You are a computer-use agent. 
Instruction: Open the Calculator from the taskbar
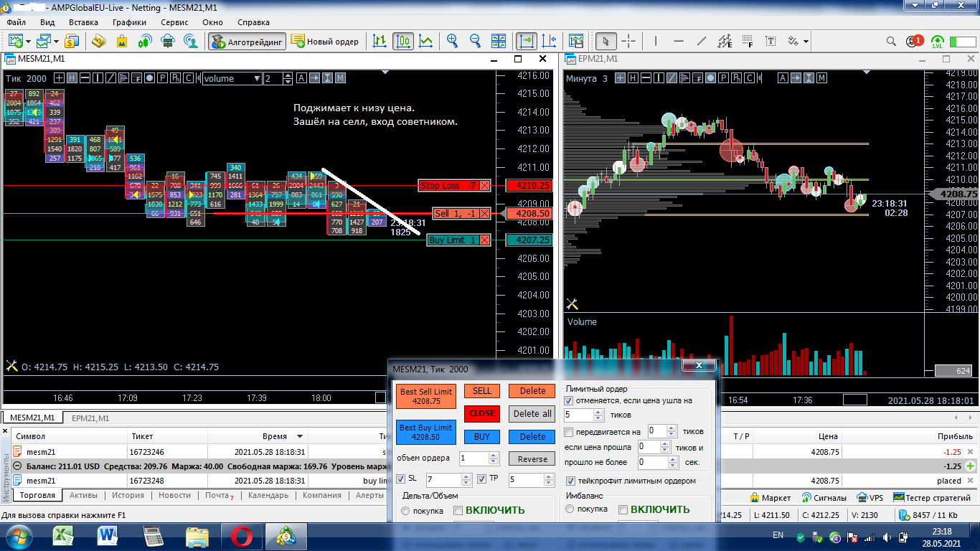[x=153, y=535]
